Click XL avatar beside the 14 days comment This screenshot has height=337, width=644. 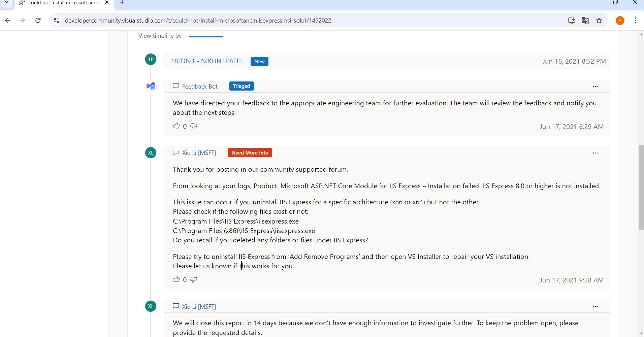pyautogui.click(x=151, y=306)
